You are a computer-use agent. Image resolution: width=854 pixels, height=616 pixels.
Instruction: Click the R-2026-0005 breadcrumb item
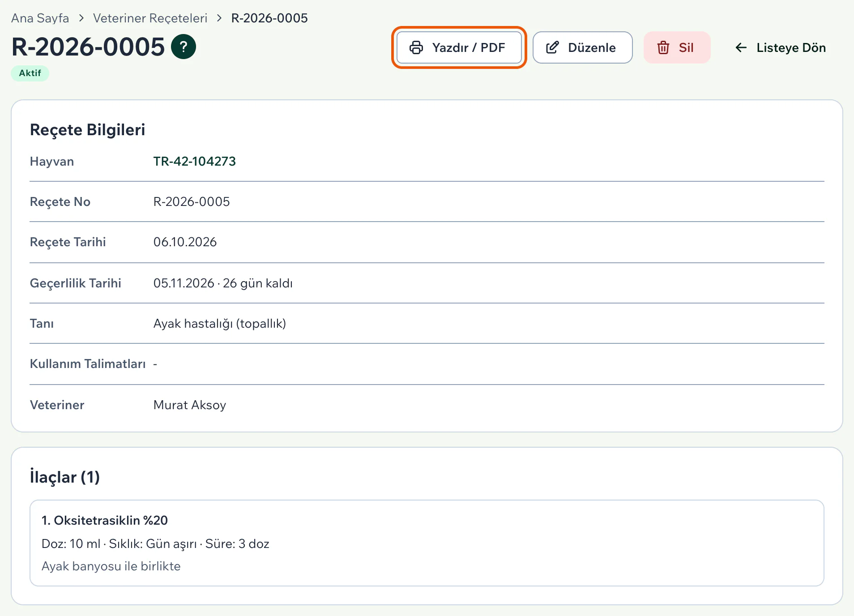point(269,18)
